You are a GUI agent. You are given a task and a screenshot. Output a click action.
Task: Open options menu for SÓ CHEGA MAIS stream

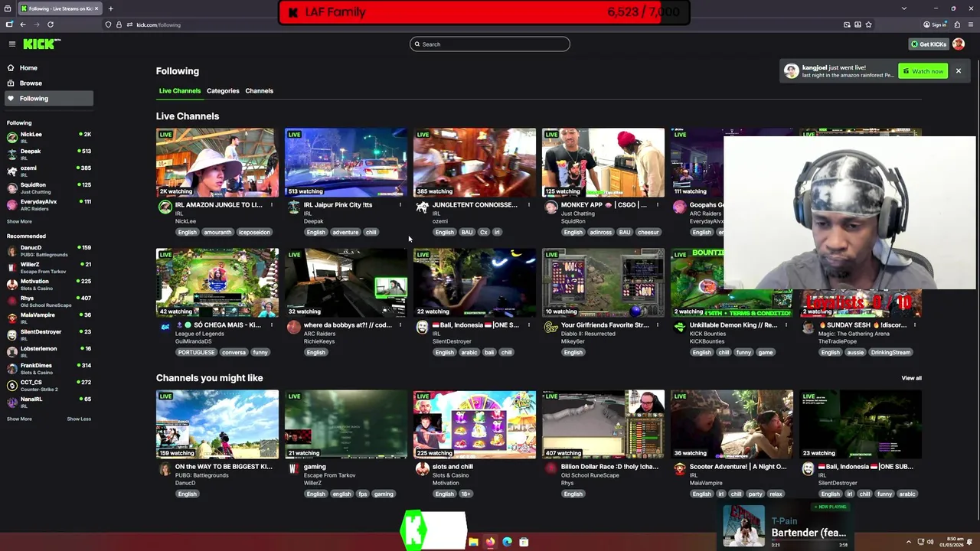(x=271, y=325)
